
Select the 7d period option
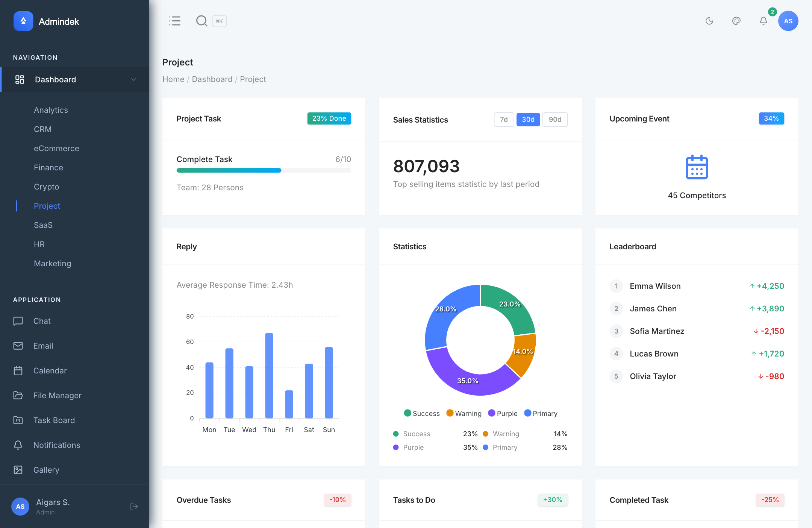click(504, 120)
